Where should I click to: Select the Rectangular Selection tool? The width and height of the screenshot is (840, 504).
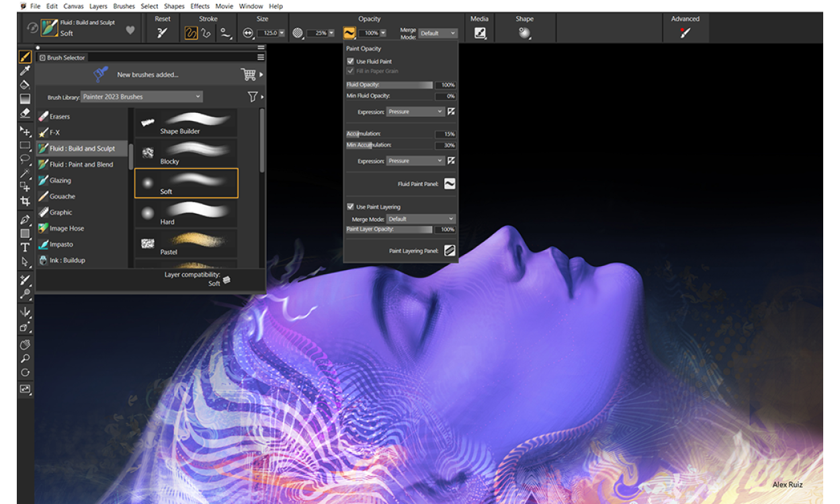(25, 145)
